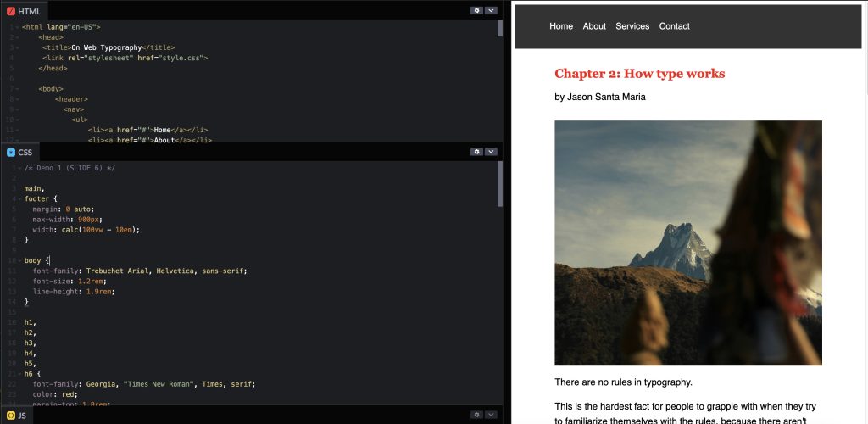Image resolution: width=868 pixels, height=424 pixels.
Task: Click the 'line-height: 1.9rem;' line
Action: point(74,291)
